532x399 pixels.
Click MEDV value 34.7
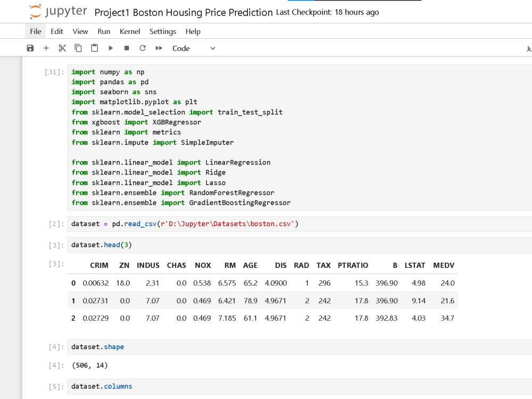tap(447, 318)
